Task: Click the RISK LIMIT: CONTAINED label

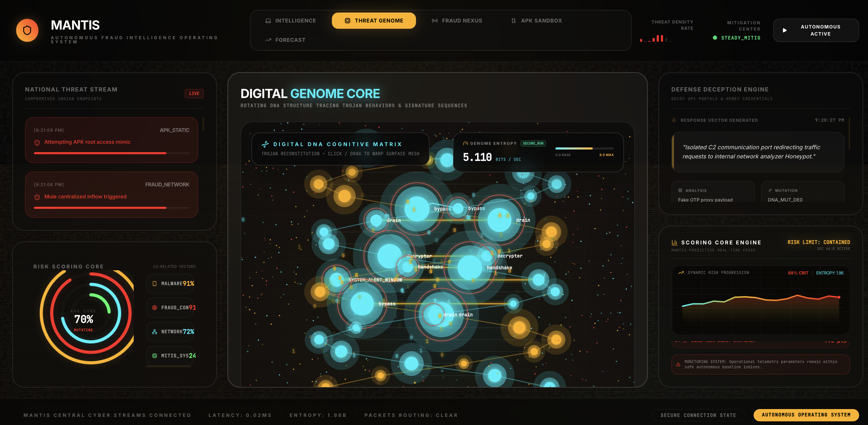Action: click(818, 242)
